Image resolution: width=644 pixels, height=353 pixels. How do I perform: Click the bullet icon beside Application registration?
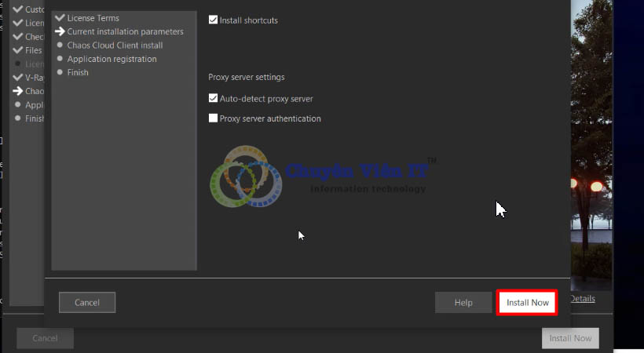pos(60,59)
